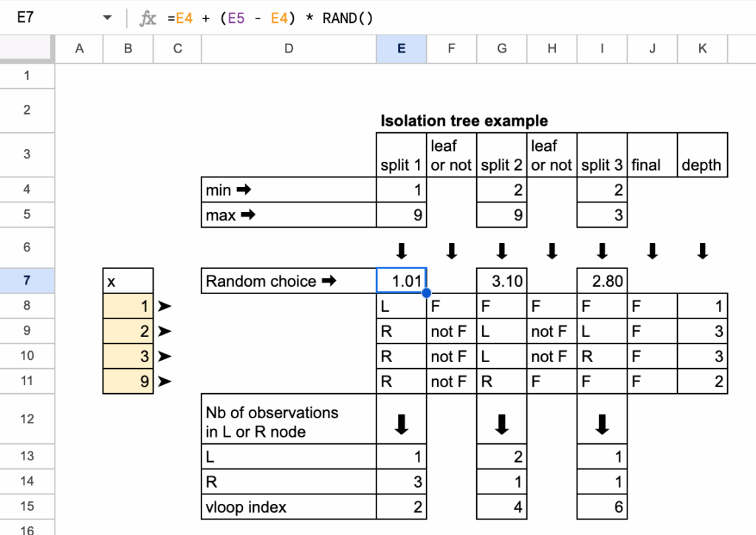Screen dimensions: 756x535
Task: Select the 'Random choice' label cell
Action: click(288, 281)
